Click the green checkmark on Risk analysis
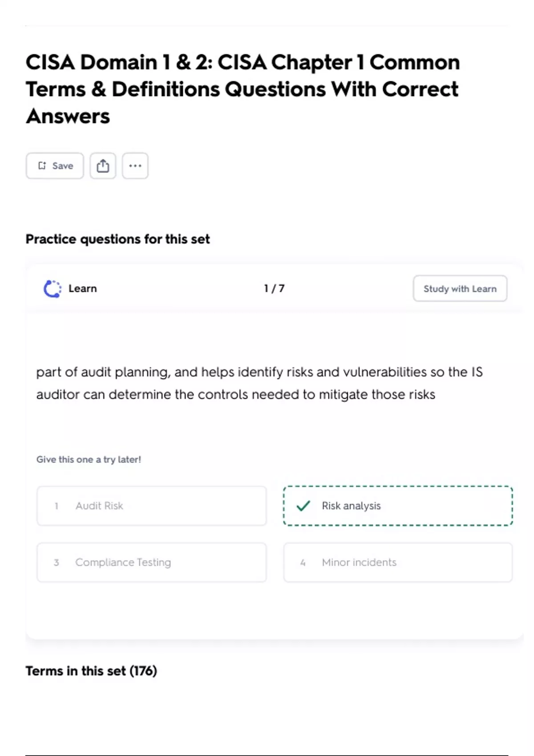Screen dimensions: 534x756 tap(303, 506)
